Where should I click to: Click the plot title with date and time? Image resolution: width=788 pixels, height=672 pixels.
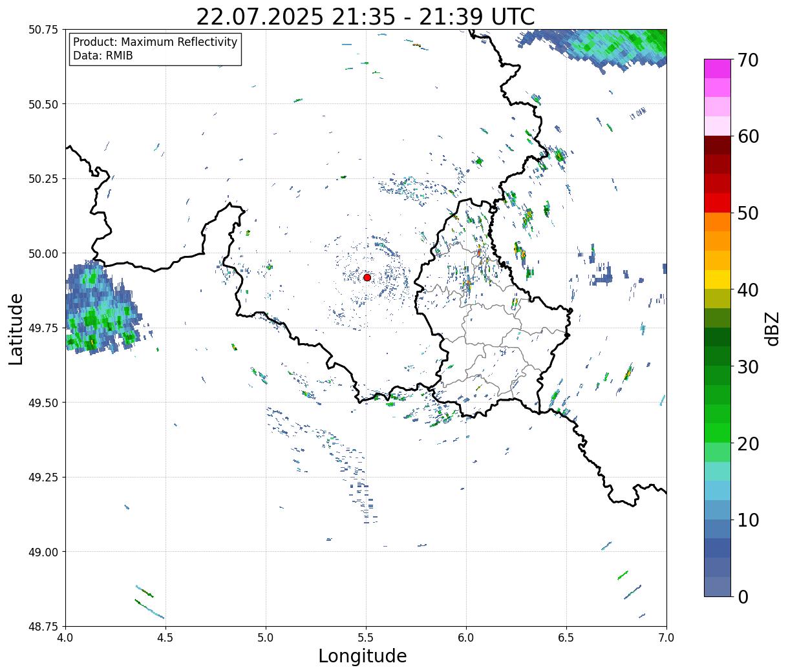[365, 16]
